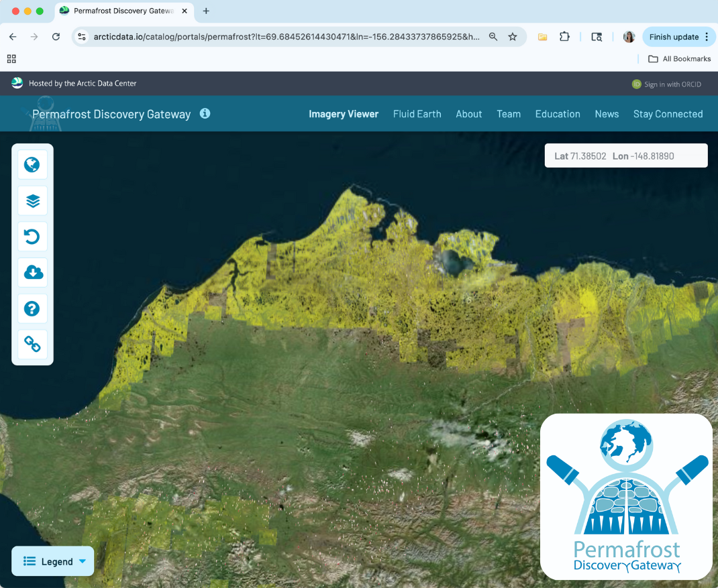The width and height of the screenshot is (718, 588).
Task: Go to the Education section
Action: [x=557, y=114]
